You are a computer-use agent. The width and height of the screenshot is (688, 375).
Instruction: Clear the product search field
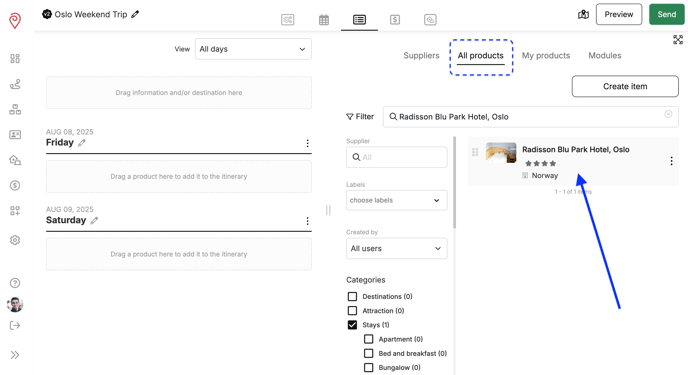[668, 114]
